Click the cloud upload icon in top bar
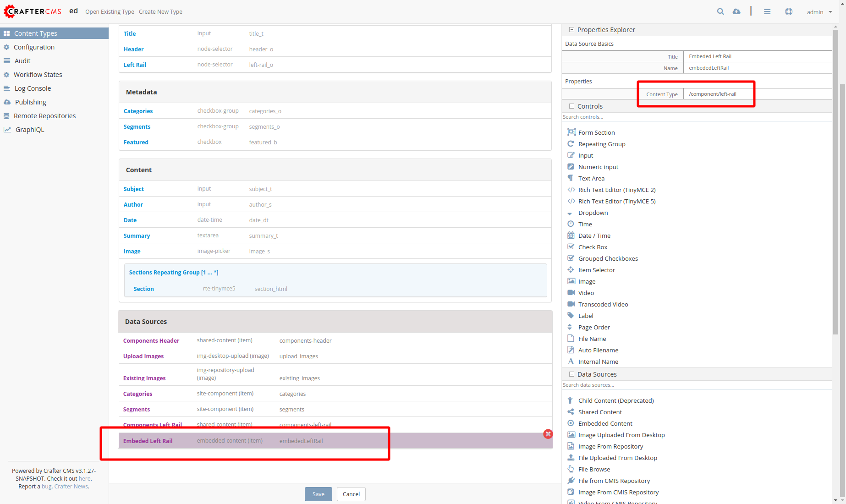846x504 pixels. tap(737, 11)
